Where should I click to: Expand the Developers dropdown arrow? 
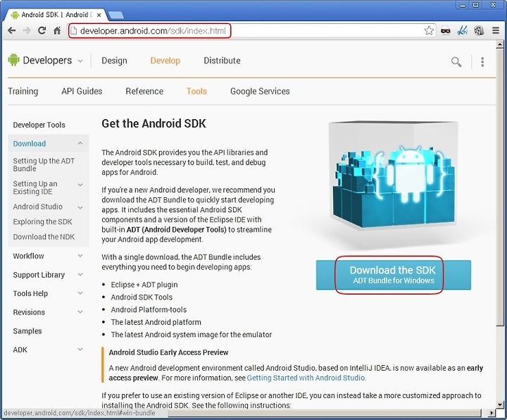(x=80, y=61)
